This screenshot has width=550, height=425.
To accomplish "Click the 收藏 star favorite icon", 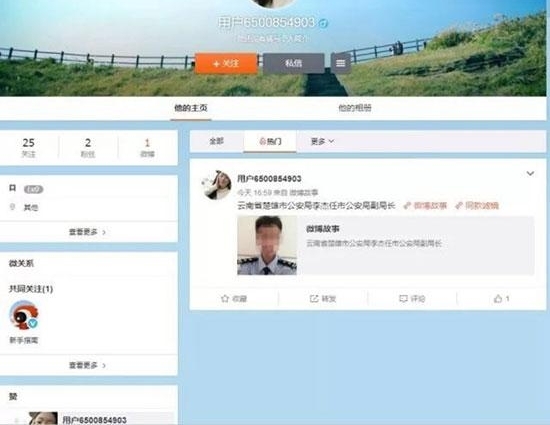I will 225,298.
